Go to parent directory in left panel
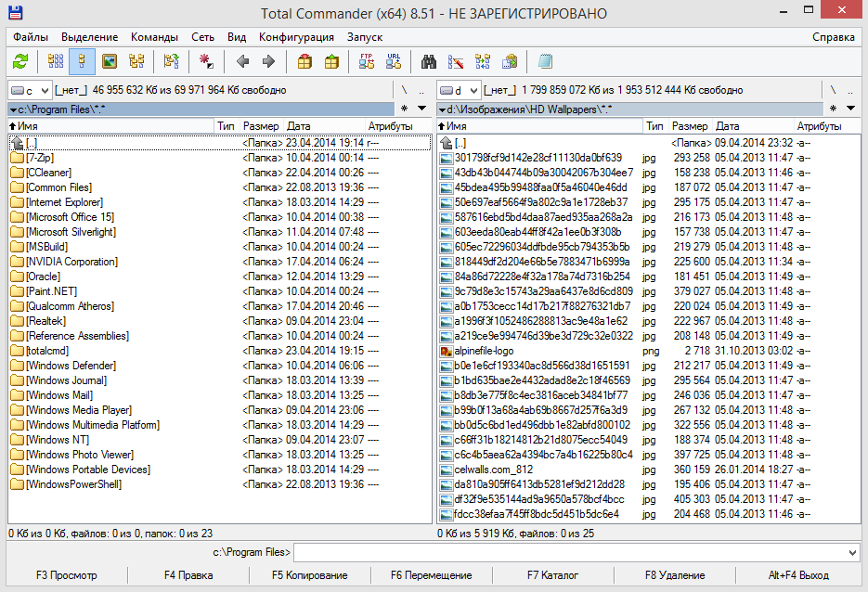868x592 pixels. [x=421, y=90]
